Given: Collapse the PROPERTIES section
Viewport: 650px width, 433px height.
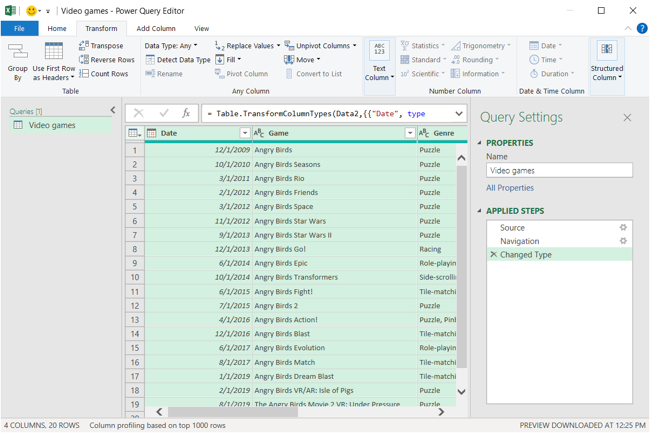Looking at the screenshot, I should (480, 143).
